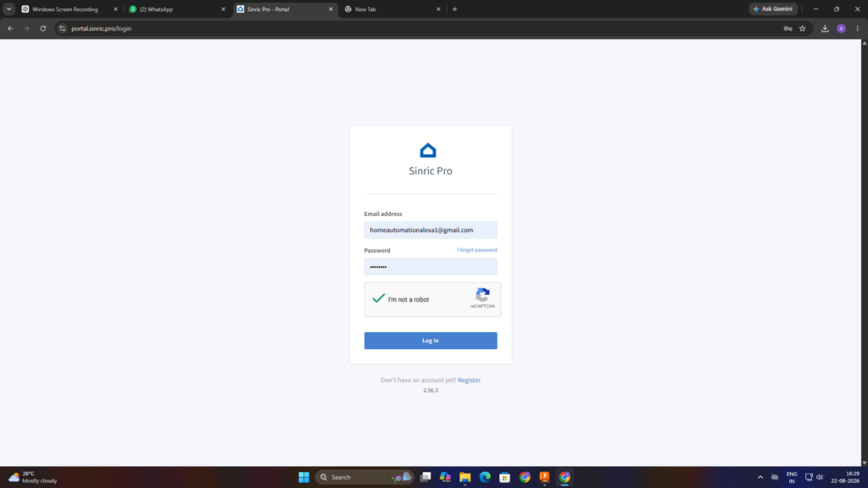
Task: Open the tab search dropdown arrow
Action: click(x=8, y=8)
